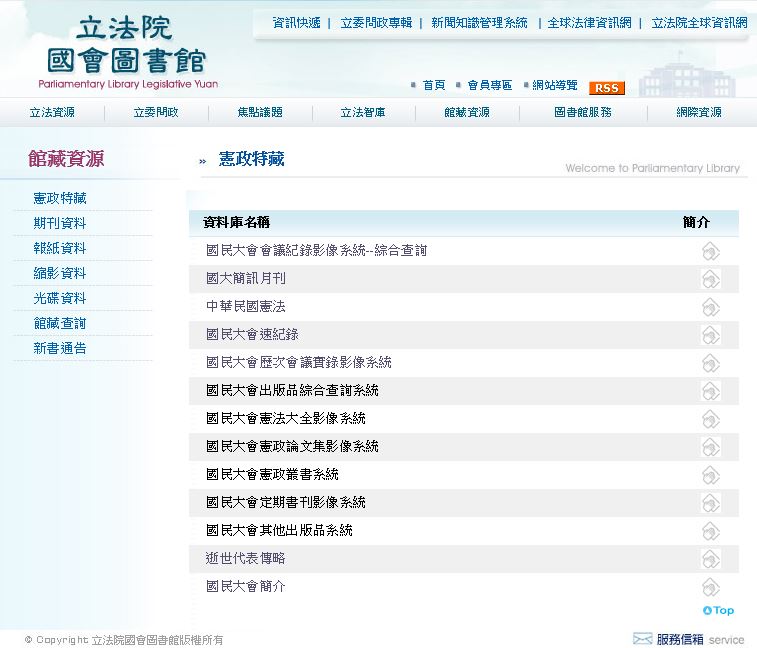Select 光碟資料 in the sidebar

(x=60, y=299)
